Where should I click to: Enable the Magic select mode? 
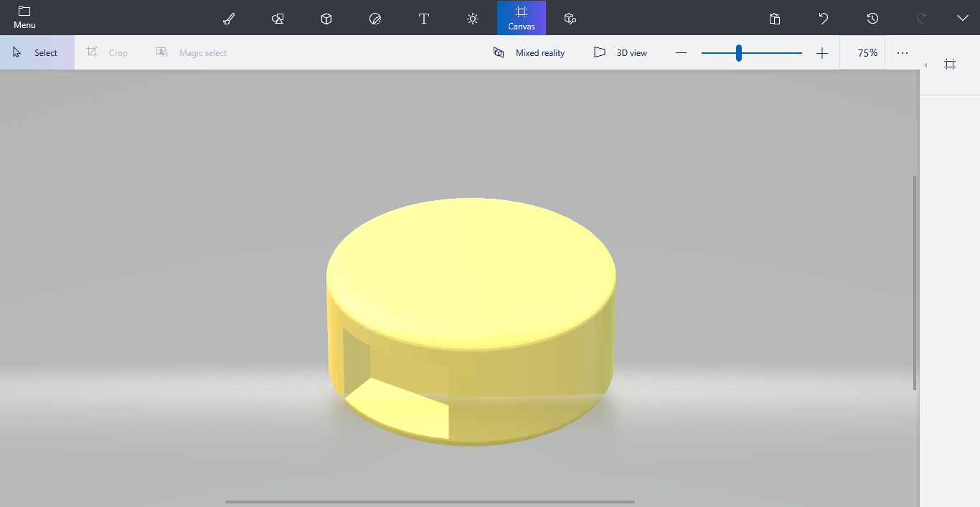[192, 52]
